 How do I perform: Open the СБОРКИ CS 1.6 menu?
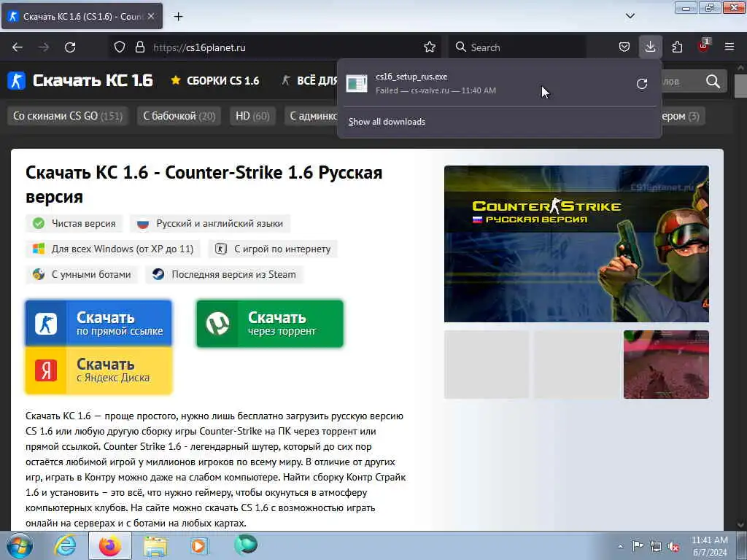click(215, 81)
